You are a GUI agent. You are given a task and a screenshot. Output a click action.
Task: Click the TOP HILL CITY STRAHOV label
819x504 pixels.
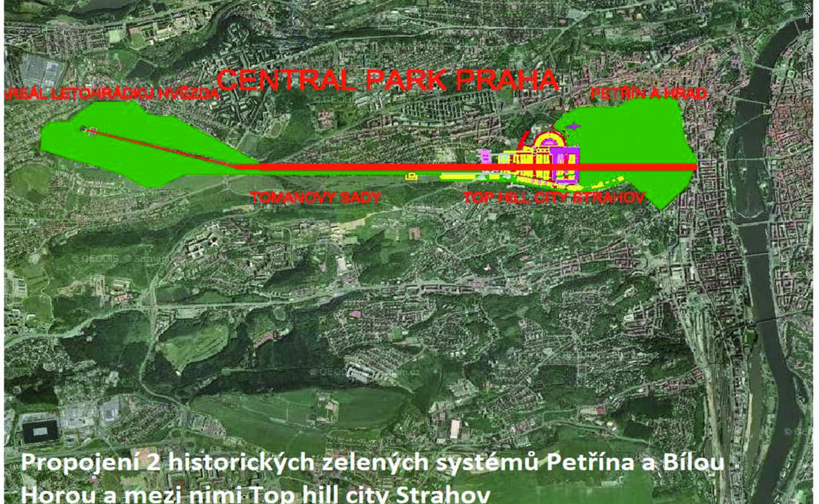[x=554, y=197]
